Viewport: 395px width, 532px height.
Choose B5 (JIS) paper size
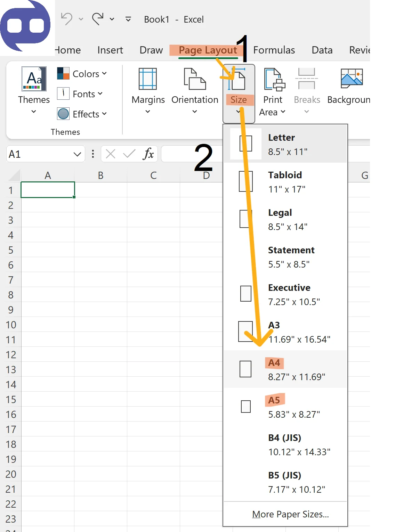285,482
